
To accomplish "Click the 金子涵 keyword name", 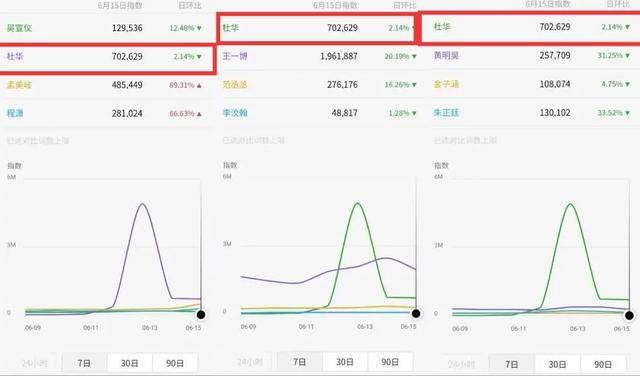I will (x=446, y=84).
